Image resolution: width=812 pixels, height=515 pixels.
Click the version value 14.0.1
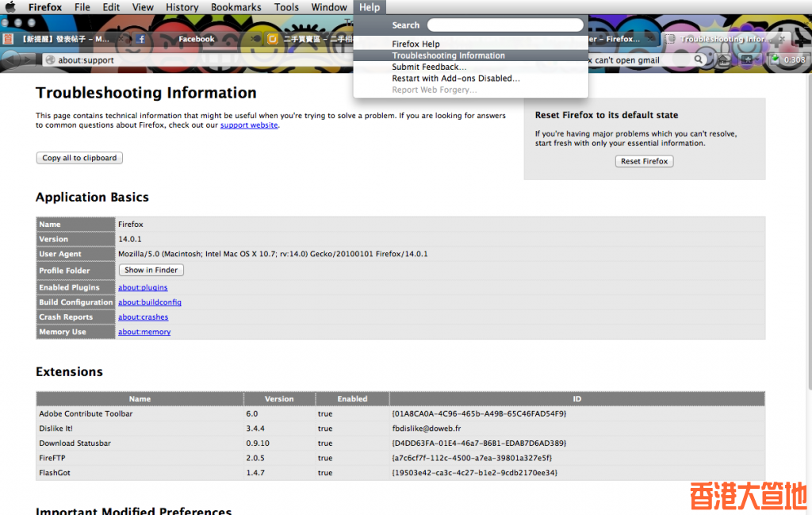tap(129, 239)
